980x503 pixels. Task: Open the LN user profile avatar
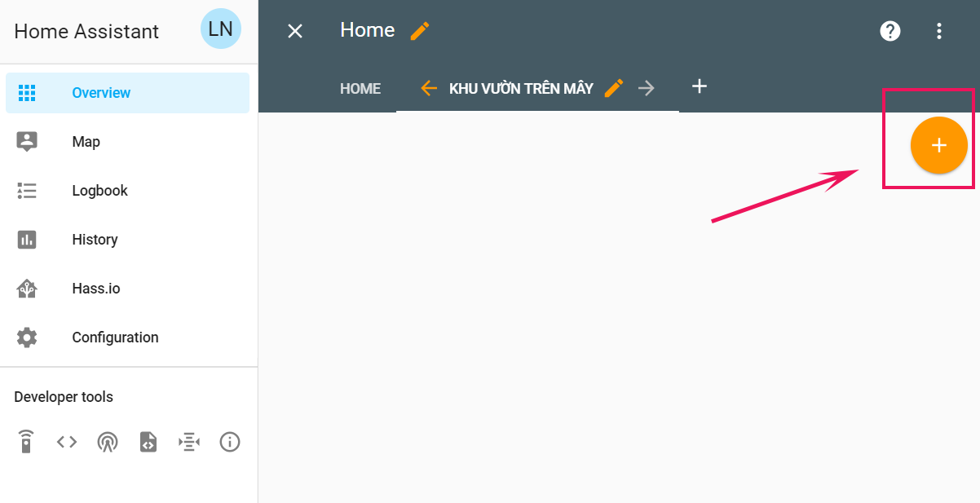pos(221,29)
